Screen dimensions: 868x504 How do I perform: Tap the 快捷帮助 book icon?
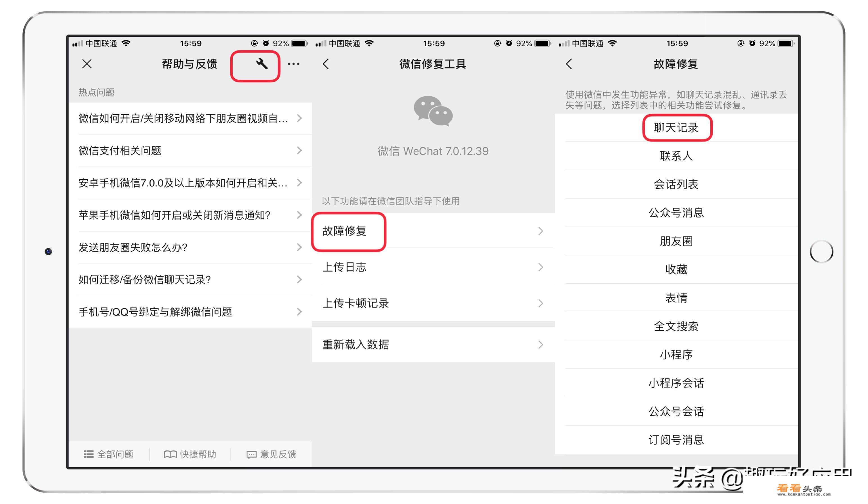(170, 454)
